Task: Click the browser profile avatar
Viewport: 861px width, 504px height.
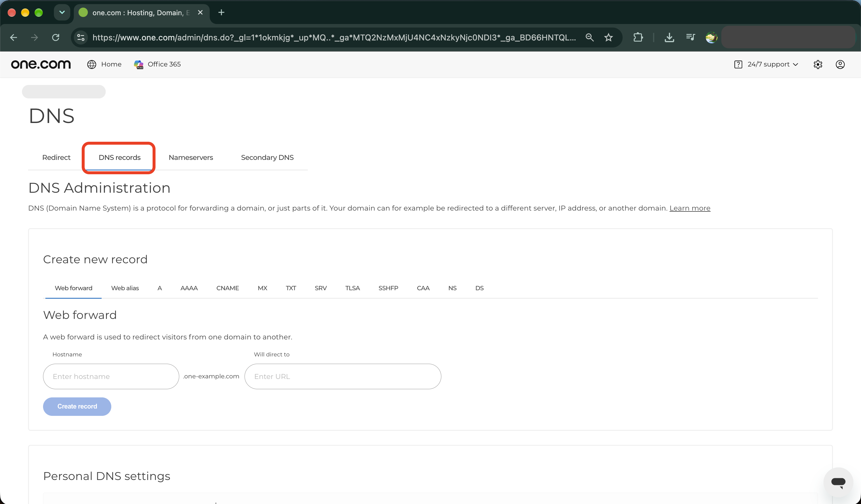Action: 711,37
